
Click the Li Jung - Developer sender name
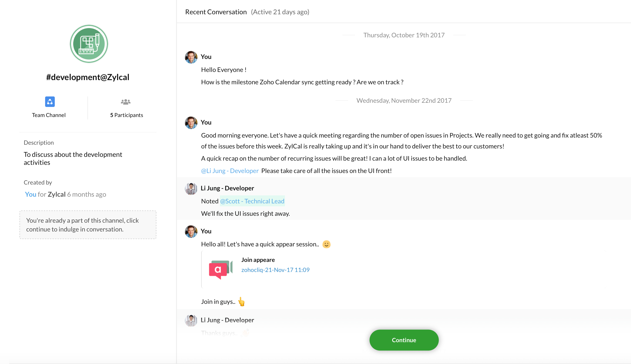point(227,188)
